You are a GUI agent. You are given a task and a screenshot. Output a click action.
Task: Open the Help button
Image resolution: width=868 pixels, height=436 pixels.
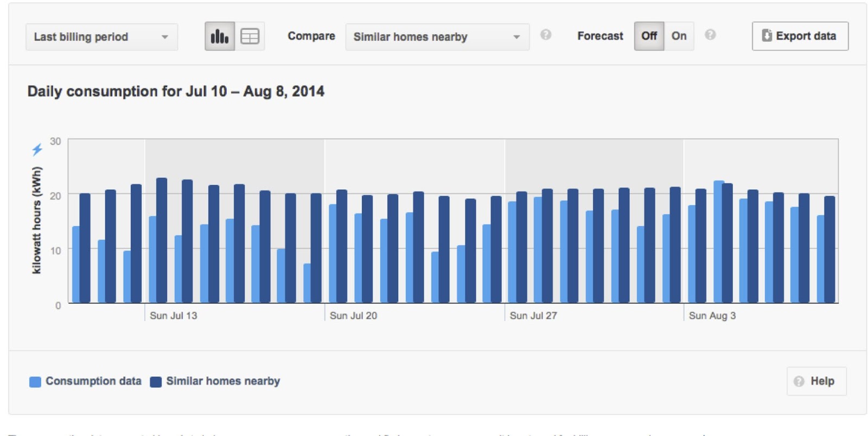816,381
